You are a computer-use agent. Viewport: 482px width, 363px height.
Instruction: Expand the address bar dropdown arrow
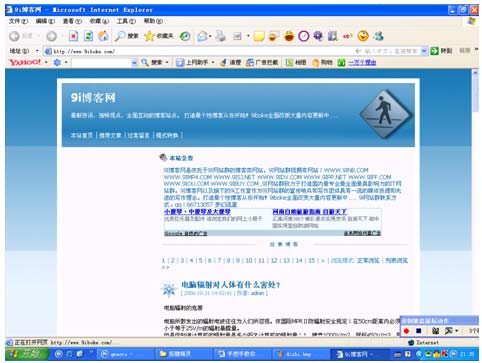pyautogui.click(x=424, y=51)
